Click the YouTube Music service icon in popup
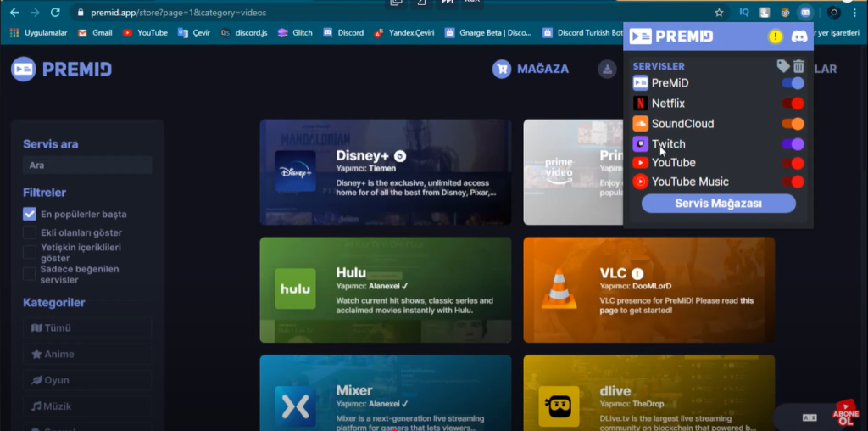Screen dimensions: 868x431 tap(641, 182)
